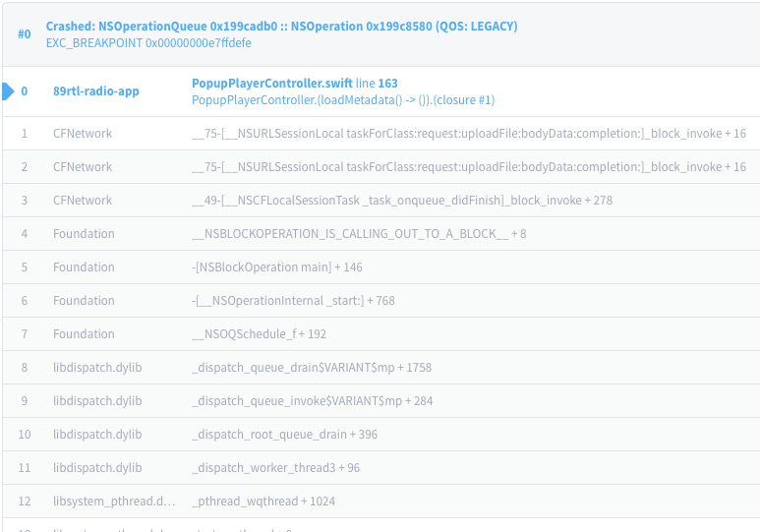Viewport: 760px width, 532px height.
Task: Open PopupPlayerController.swift line 163 link
Action: 294,84
